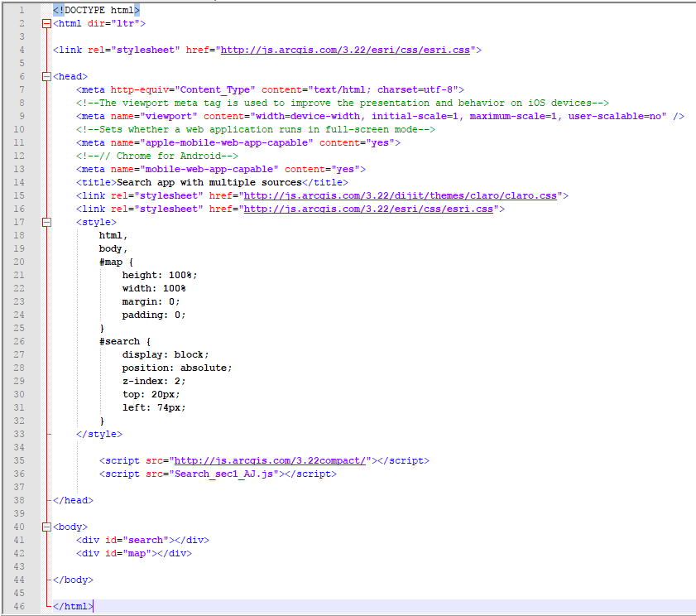Click the closing </html> tag
Screen dimensions: 696x616
coord(73,606)
